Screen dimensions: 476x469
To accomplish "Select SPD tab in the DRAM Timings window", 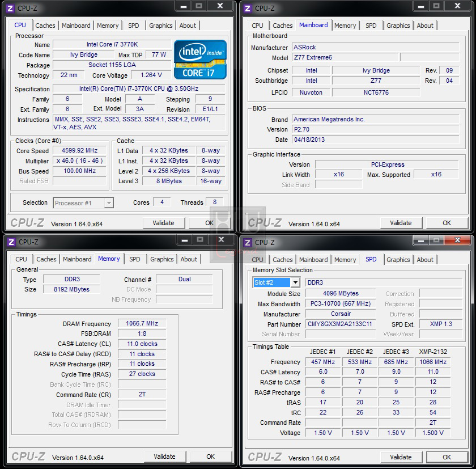I will (x=135, y=259).
